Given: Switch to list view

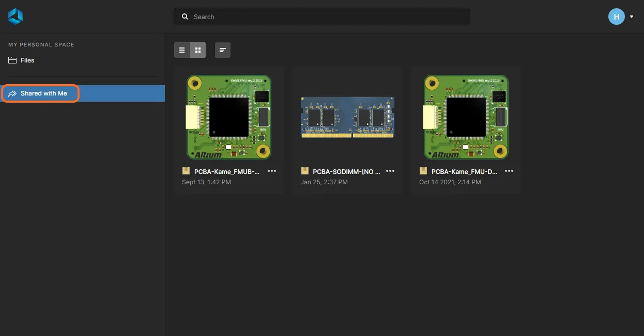Looking at the screenshot, I should coord(182,50).
